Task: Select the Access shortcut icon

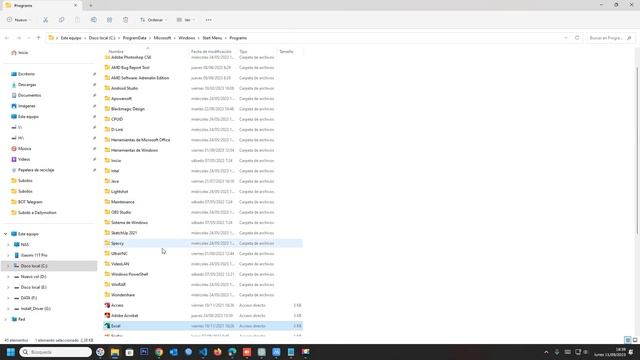Action: coord(107,305)
